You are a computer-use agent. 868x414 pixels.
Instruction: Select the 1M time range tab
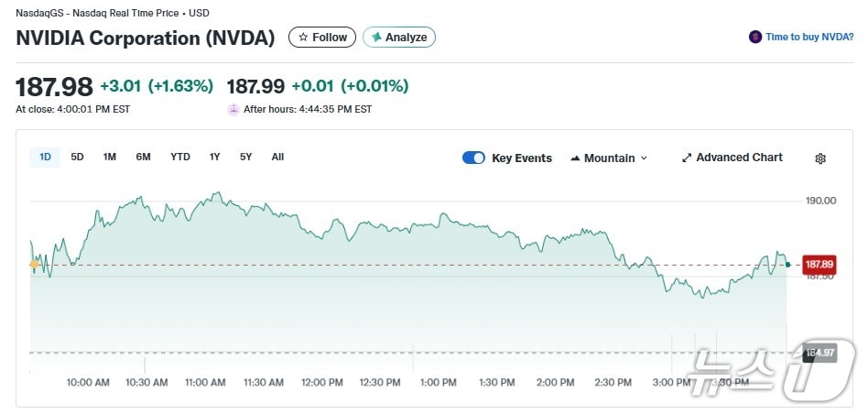[x=110, y=157]
